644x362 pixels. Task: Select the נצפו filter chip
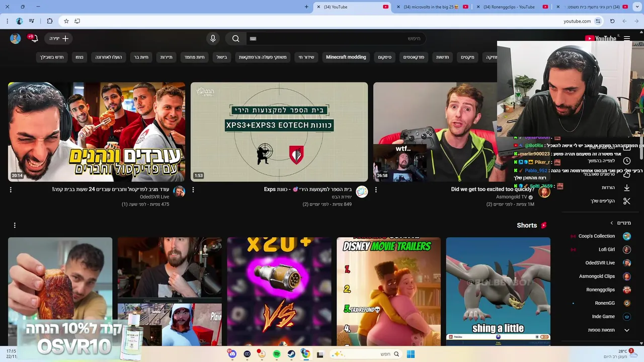(x=79, y=57)
